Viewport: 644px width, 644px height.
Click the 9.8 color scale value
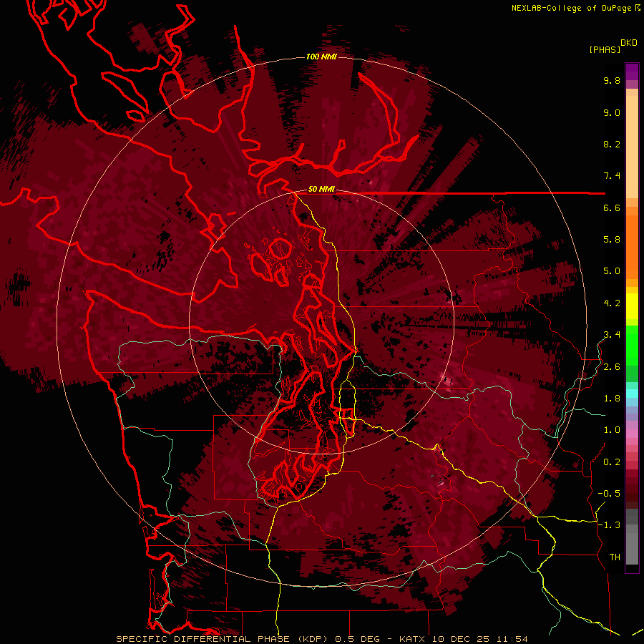pyautogui.click(x=612, y=80)
